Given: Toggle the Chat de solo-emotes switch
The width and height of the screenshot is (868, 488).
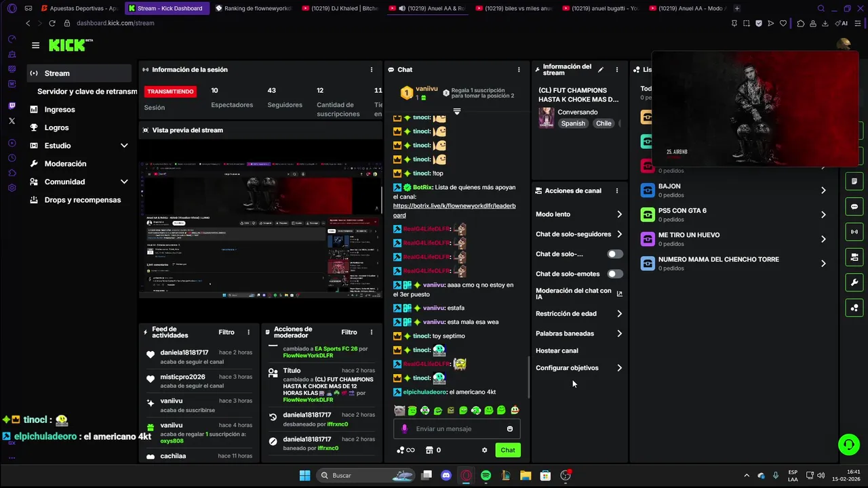Looking at the screenshot, I should click(x=615, y=274).
